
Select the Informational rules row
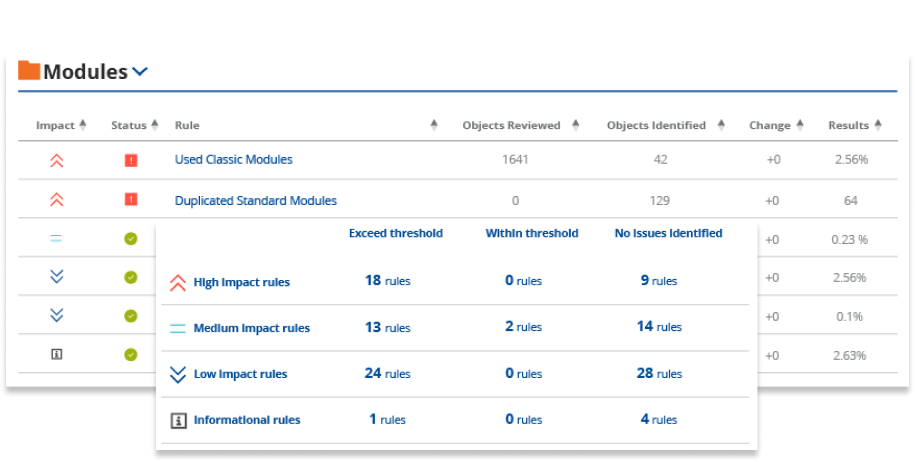coord(246,420)
